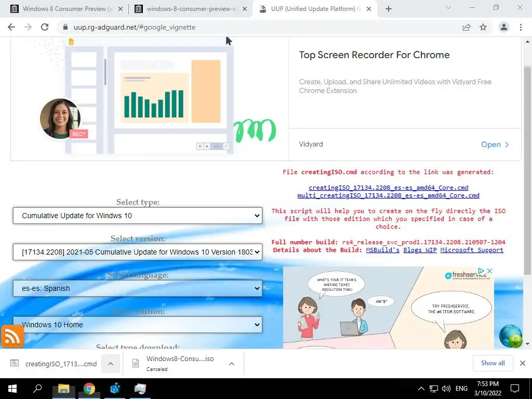Download multi_creatingISO_17134.2208 cmd link

click(x=389, y=195)
